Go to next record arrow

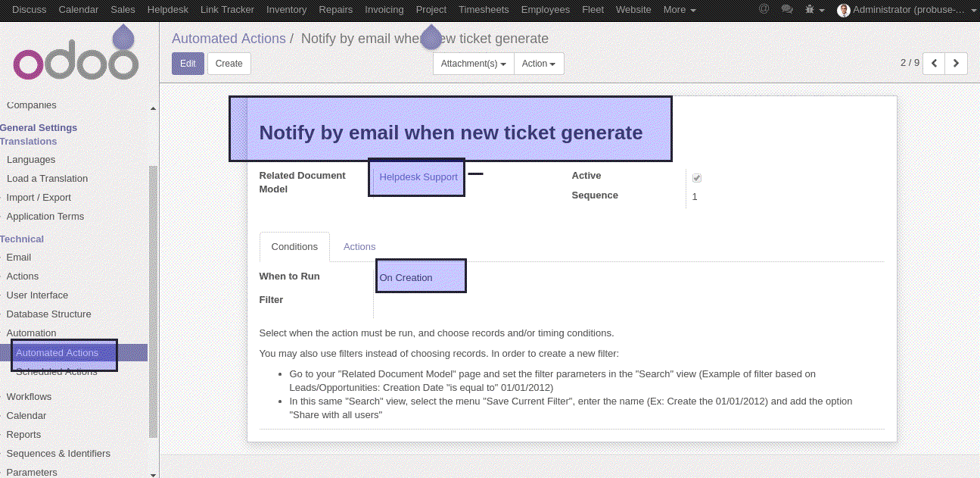[957, 64]
